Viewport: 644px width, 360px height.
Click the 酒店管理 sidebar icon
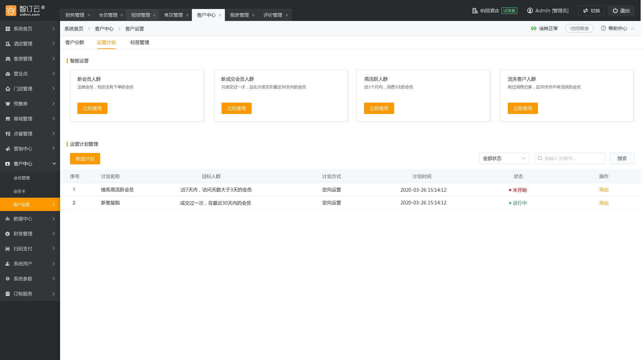pyautogui.click(x=8, y=44)
